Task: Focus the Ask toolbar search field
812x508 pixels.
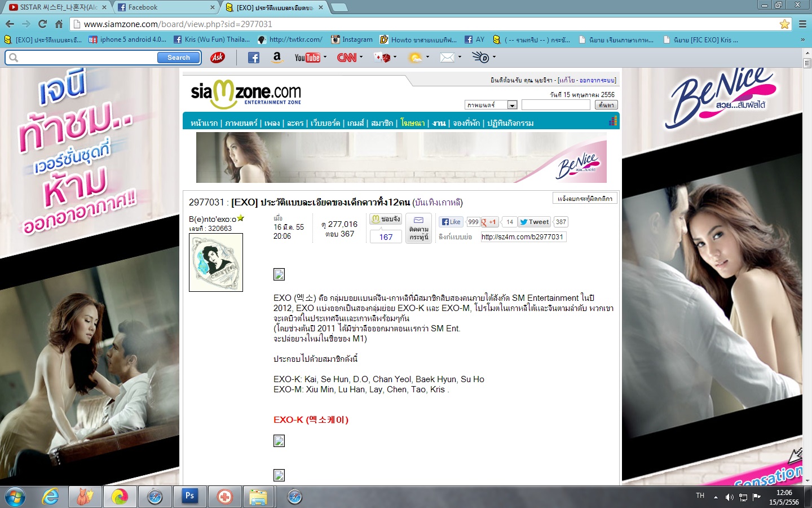Action: [87, 58]
